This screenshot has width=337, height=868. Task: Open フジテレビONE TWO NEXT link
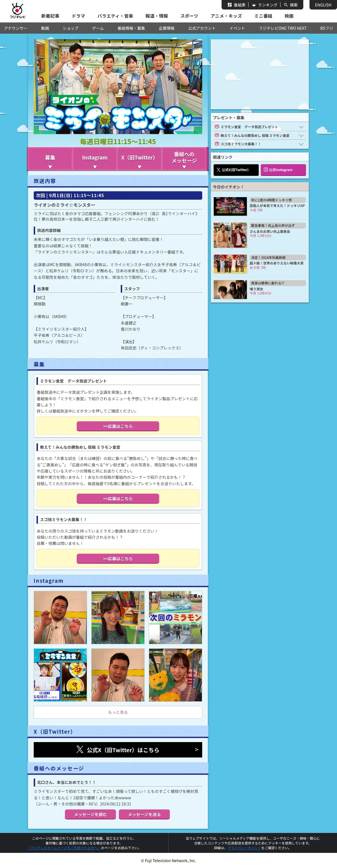pos(283,28)
